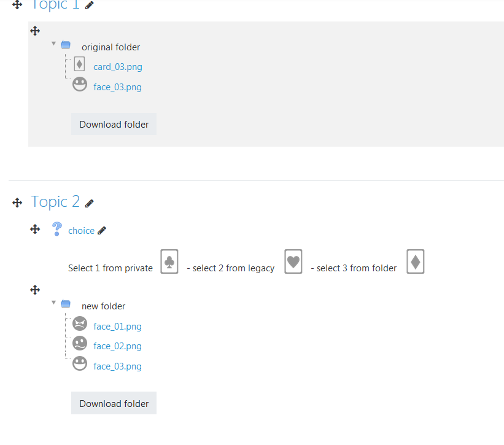Image resolution: width=504 pixels, height=445 pixels.
Task: Click the diamond card icon beside card_03.png
Action: click(79, 64)
